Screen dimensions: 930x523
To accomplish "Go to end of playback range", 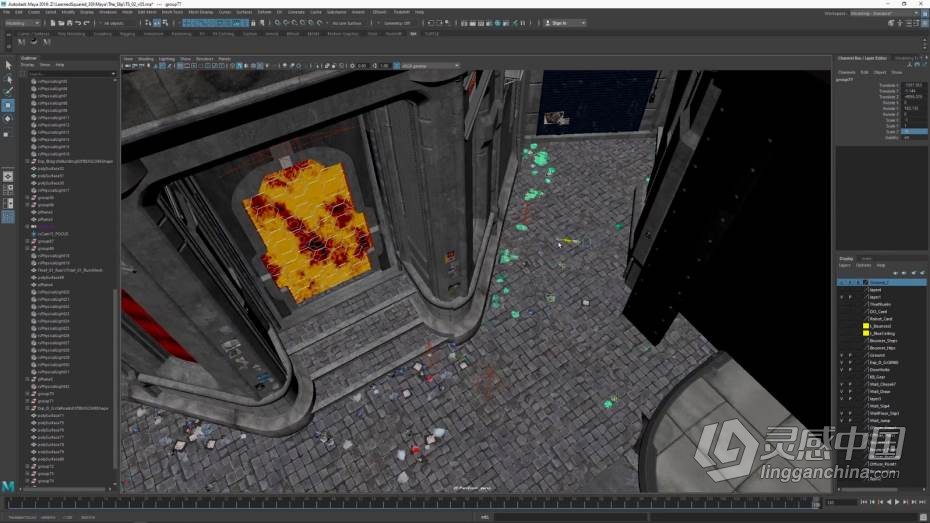I will coord(922,502).
